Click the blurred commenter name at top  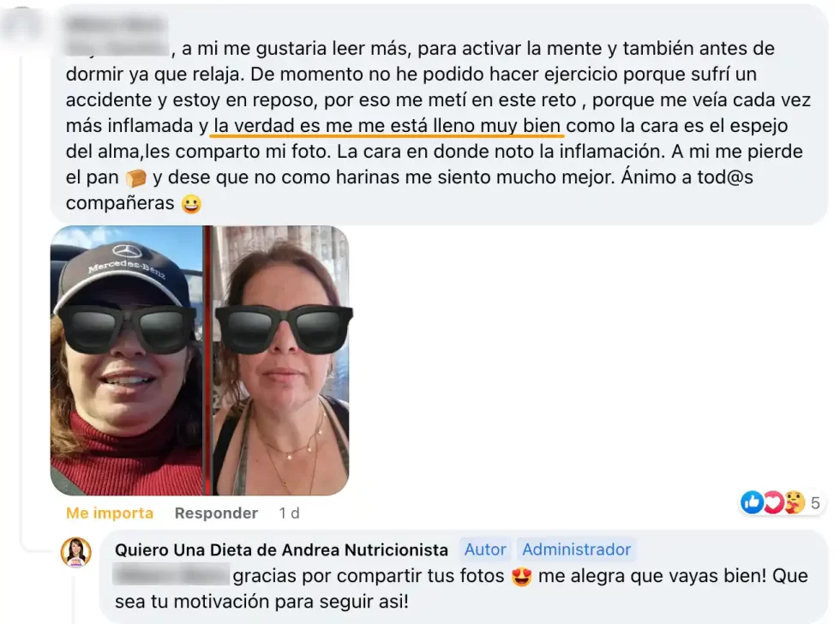(x=117, y=25)
